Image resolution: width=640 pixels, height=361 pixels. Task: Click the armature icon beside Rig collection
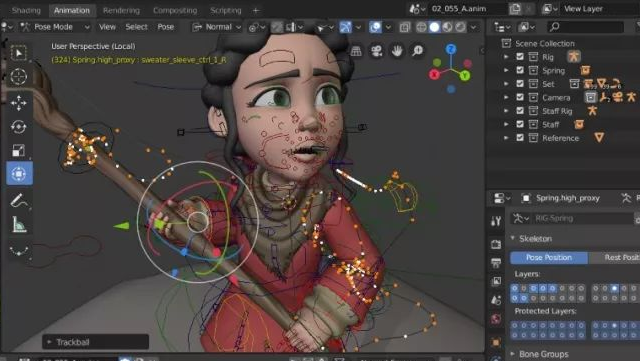tap(573, 56)
